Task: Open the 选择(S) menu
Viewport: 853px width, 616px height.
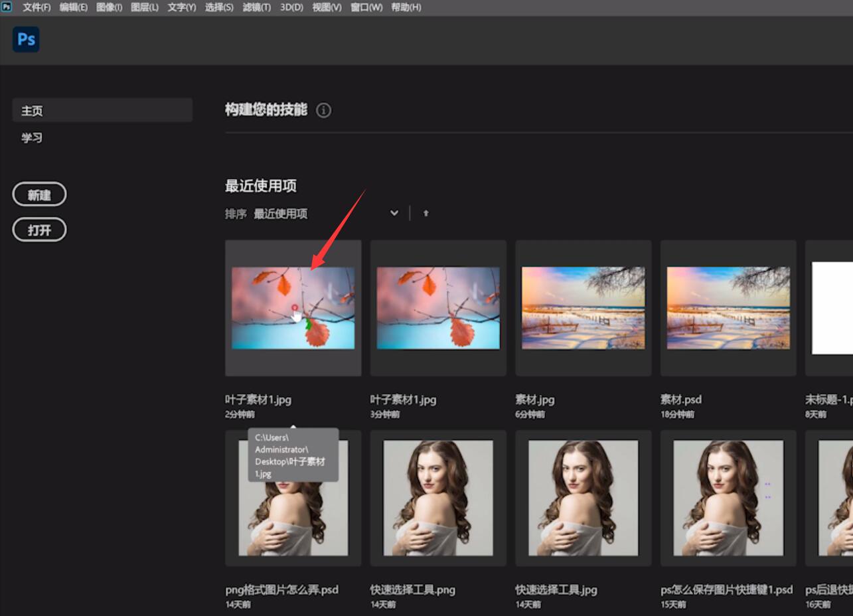Action: (x=219, y=7)
